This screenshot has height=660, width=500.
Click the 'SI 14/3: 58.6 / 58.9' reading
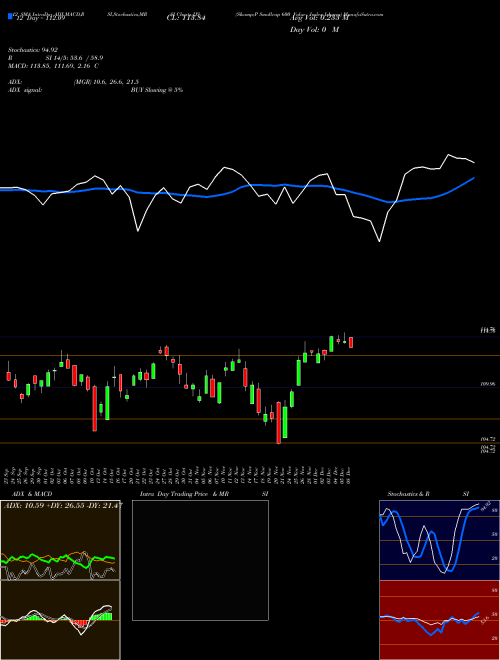74,58
